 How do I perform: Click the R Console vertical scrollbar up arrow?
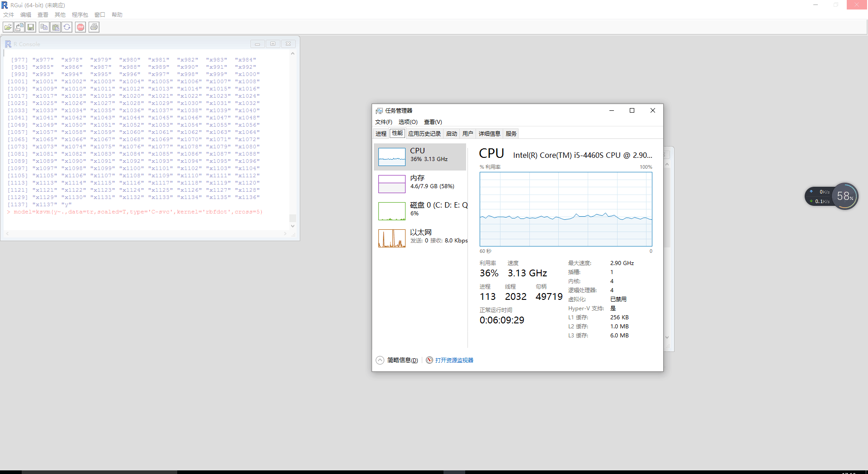click(292, 54)
